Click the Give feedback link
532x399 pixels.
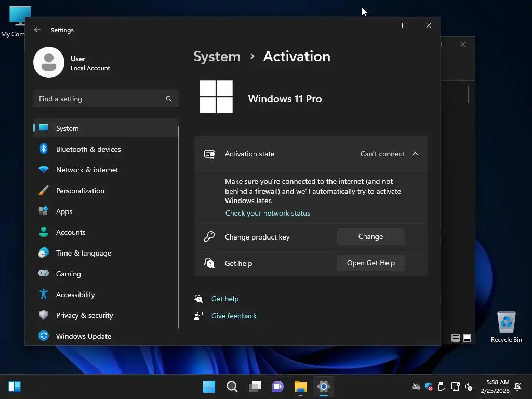click(234, 316)
